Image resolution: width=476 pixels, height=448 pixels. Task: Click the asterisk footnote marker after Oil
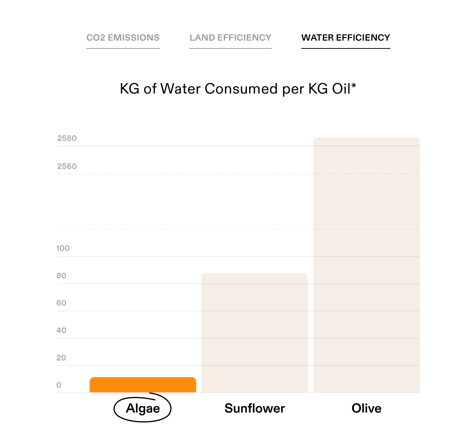point(354,86)
